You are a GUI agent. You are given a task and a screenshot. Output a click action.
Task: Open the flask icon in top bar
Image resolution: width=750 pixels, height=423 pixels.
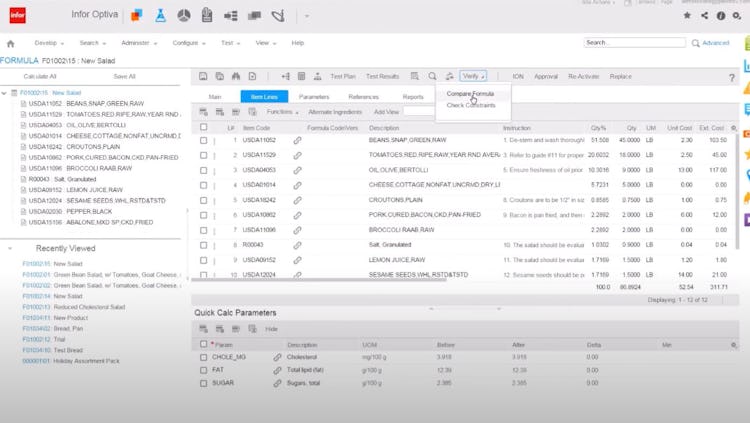pyautogui.click(x=160, y=15)
